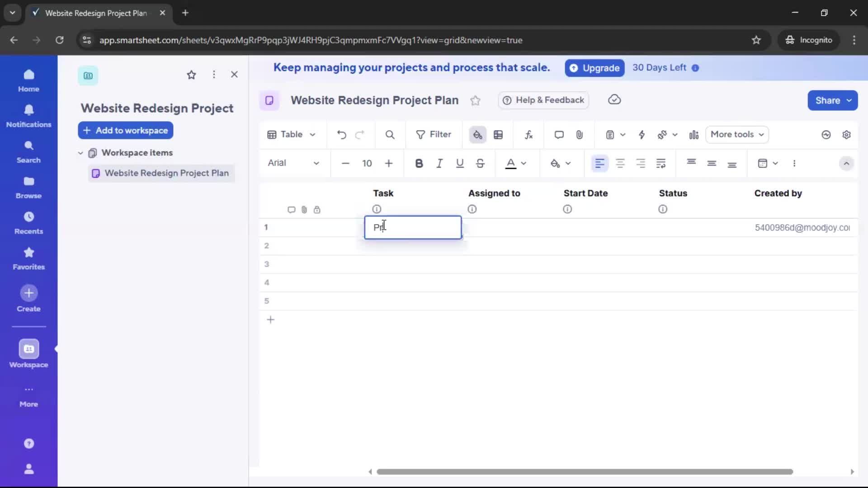Image resolution: width=868 pixels, height=488 pixels.
Task: Click Add to workspace
Action: (125, 130)
